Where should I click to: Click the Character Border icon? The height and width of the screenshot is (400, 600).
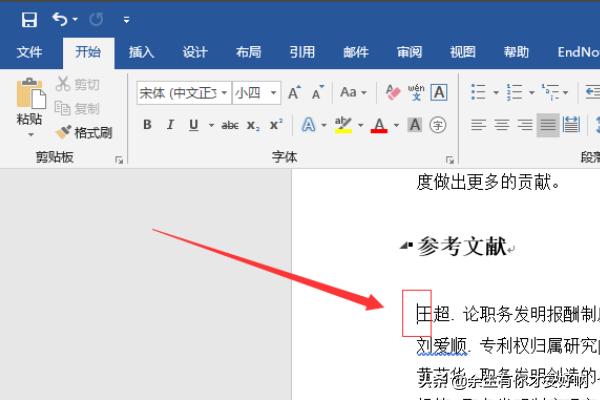click(439, 92)
